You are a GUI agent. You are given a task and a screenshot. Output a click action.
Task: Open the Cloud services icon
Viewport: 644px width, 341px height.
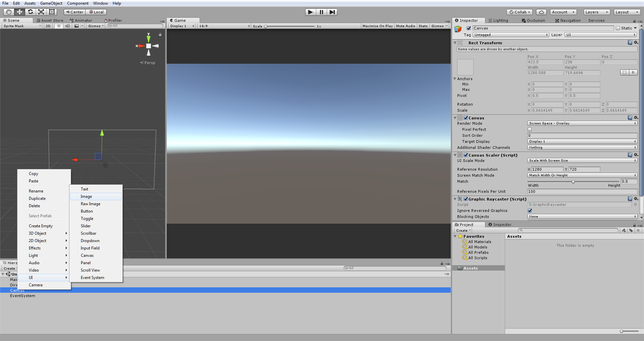pos(541,12)
